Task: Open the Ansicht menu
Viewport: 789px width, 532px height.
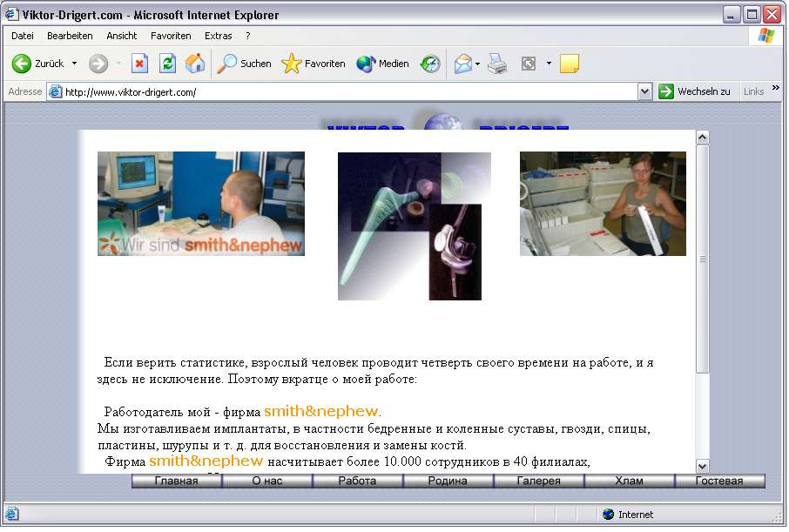Action: [x=122, y=36]
